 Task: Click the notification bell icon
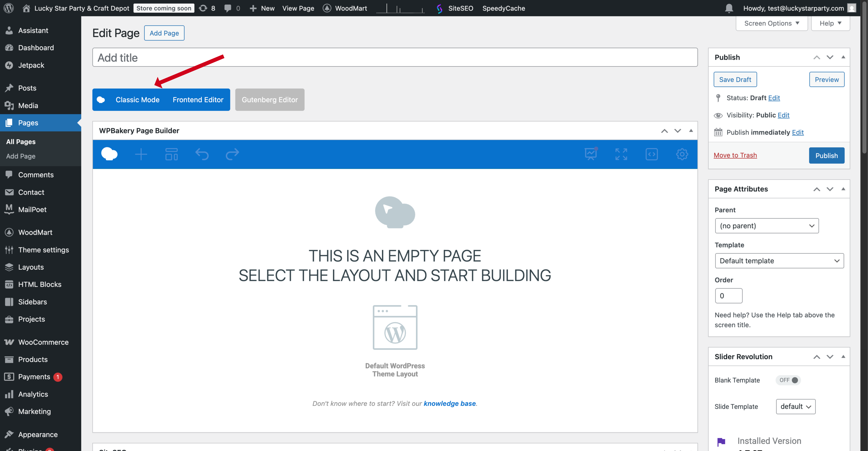[x=729, y=8]
